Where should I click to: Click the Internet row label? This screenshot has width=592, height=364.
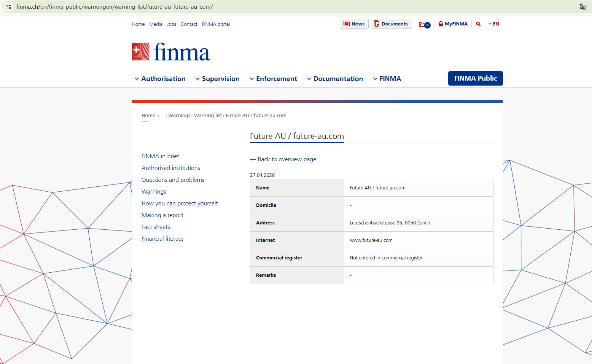(x=266, y=240)
